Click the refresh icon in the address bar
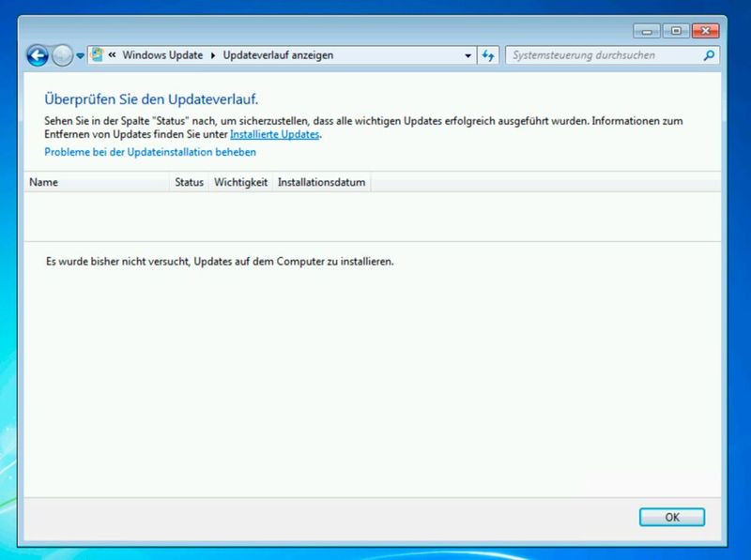 click(x=487, y=54)
